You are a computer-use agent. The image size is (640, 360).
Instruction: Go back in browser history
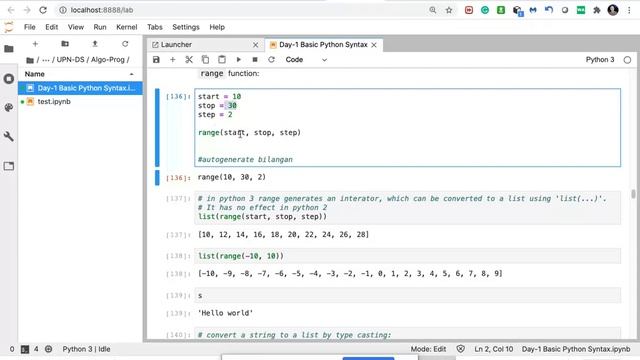[x=11, y=10]
